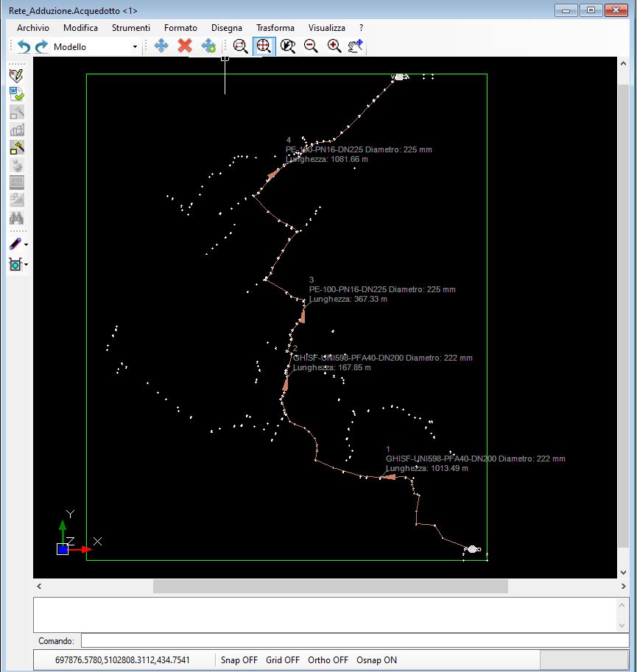
Task: Click the Comando input field
Action: coord(355,640)
